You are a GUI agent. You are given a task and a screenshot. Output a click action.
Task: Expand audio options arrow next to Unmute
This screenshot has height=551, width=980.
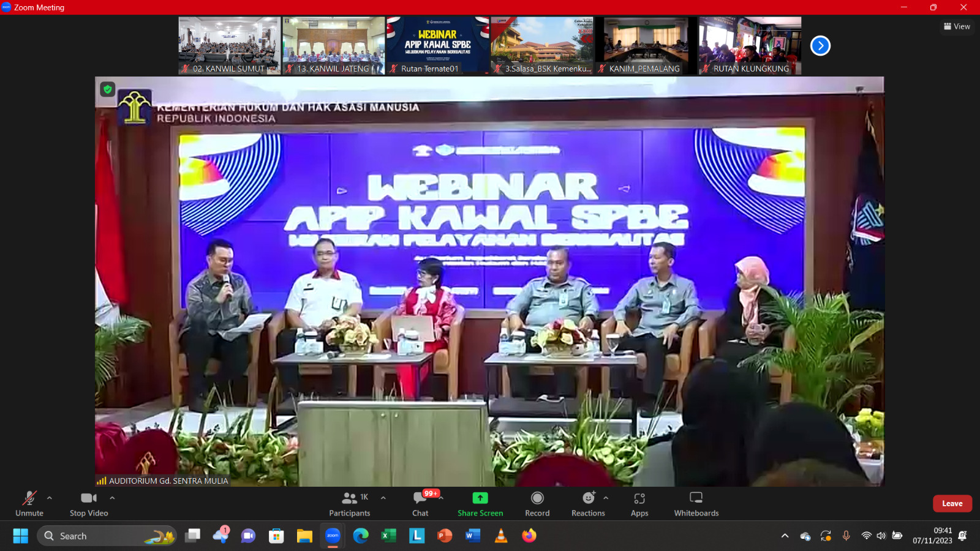pyautogui.click(x=50, y=498)
